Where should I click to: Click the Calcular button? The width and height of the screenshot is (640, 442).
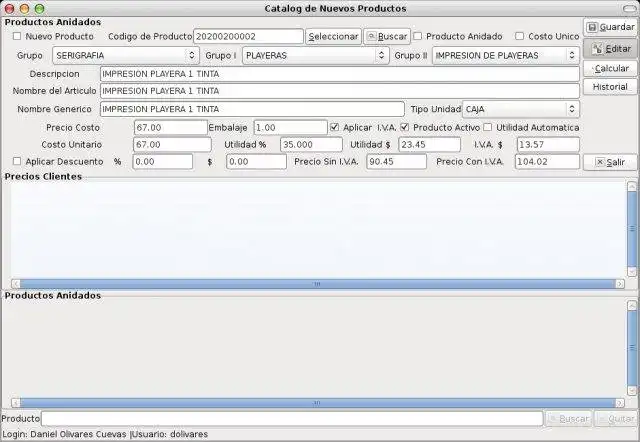point(610,68)
